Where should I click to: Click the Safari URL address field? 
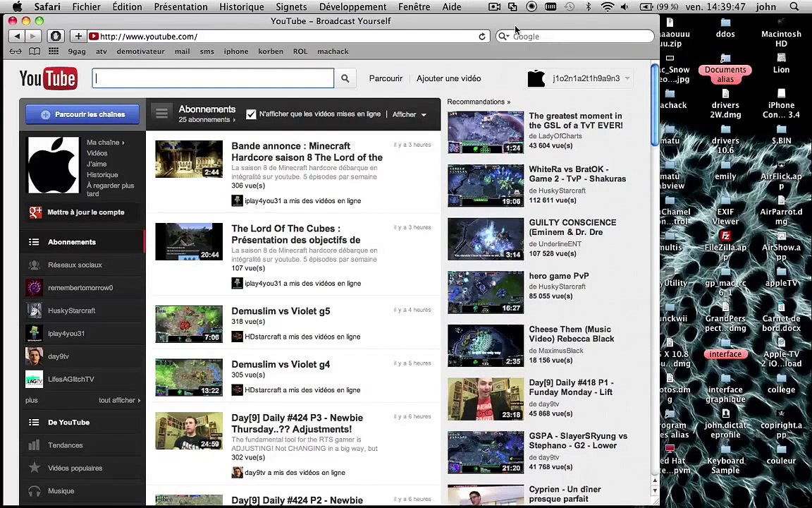point(288,36)
